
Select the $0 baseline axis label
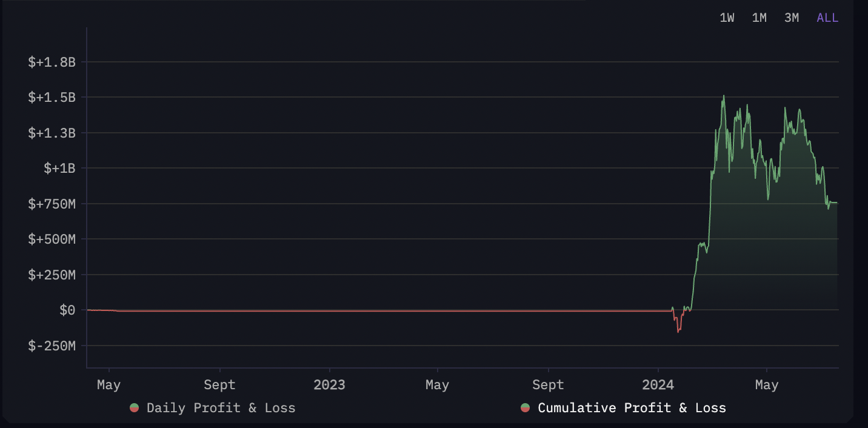point(67,310)
